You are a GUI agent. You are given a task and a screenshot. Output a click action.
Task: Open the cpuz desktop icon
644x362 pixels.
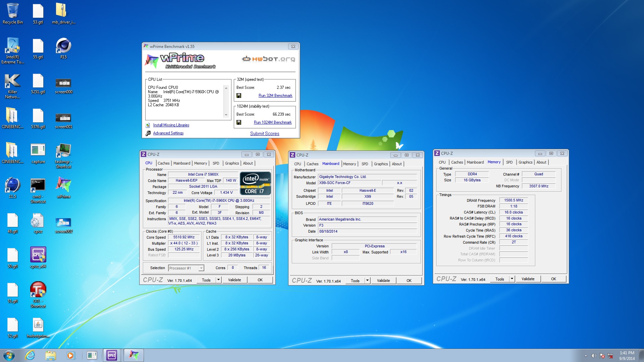38,223
